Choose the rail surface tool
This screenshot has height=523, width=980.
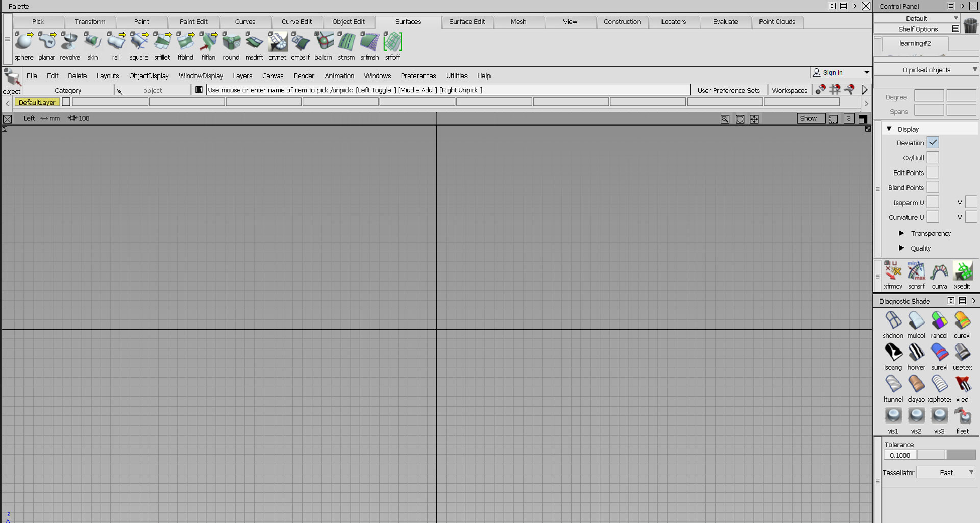116,42
